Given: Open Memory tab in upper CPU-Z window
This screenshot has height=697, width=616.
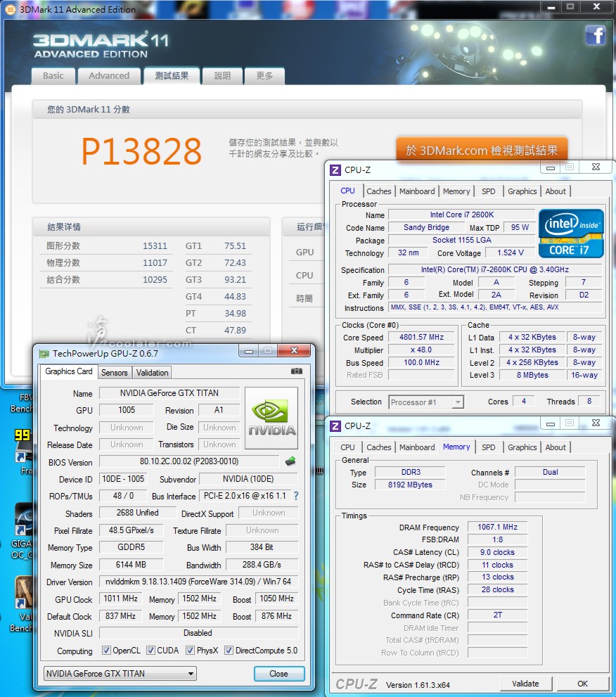Looking at the screenshot, I should point(456,191).
